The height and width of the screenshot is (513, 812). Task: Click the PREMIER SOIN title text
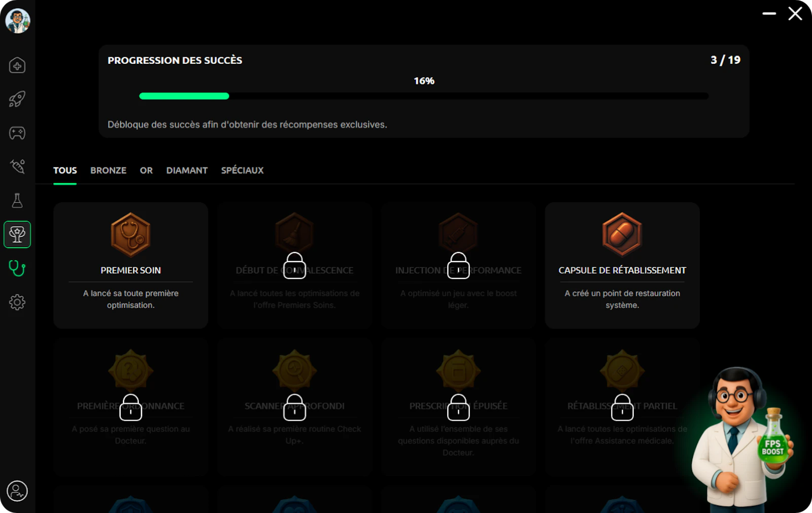pyautogui.click(x=130, y=270)
